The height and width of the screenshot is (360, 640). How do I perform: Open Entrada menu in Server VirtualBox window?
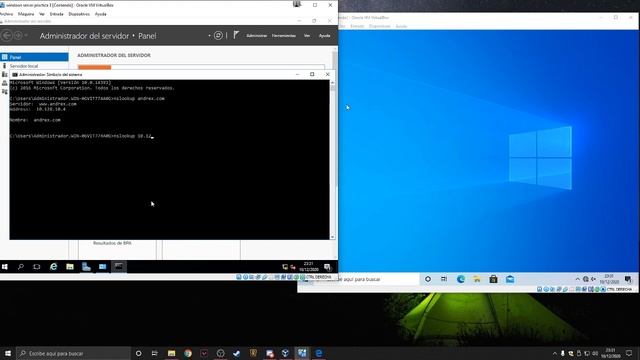click(56, 14)
